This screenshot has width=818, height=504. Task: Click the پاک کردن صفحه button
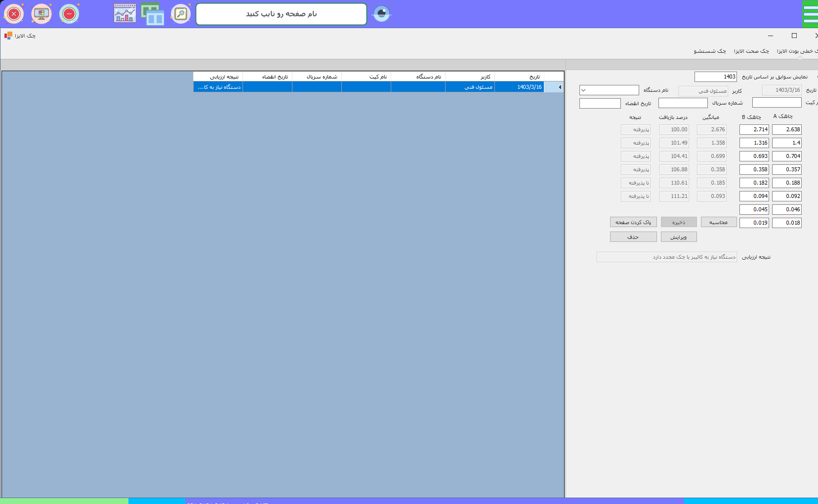[633, 223]
